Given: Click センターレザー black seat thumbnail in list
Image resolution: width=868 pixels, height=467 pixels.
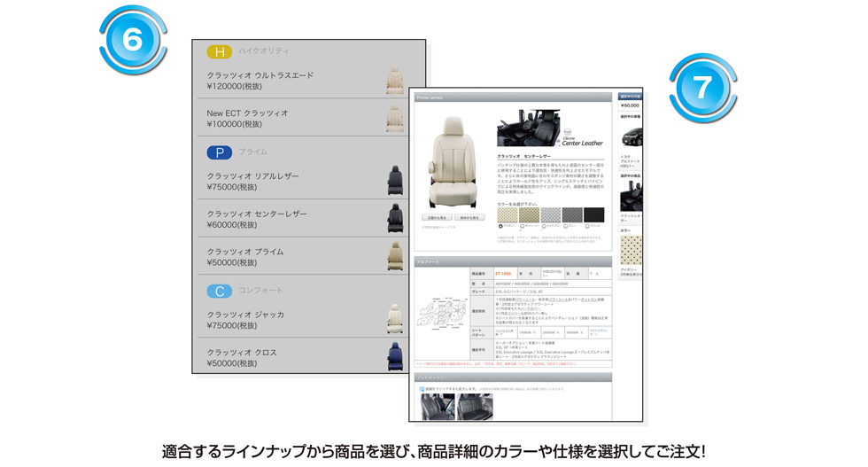Looking at the screenshot, I should pos(395,218).
